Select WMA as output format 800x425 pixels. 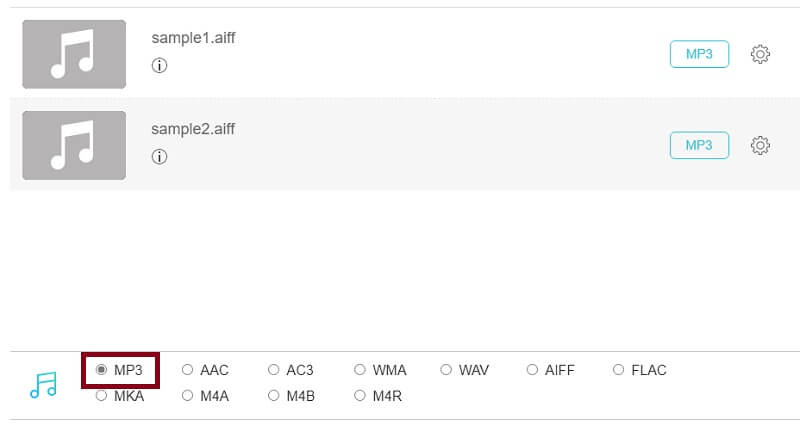pos(360,370)
